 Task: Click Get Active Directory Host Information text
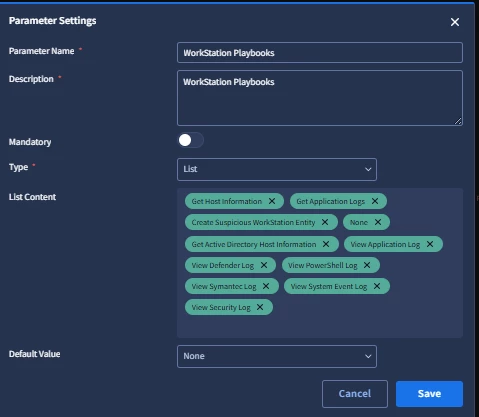(254, 244)
